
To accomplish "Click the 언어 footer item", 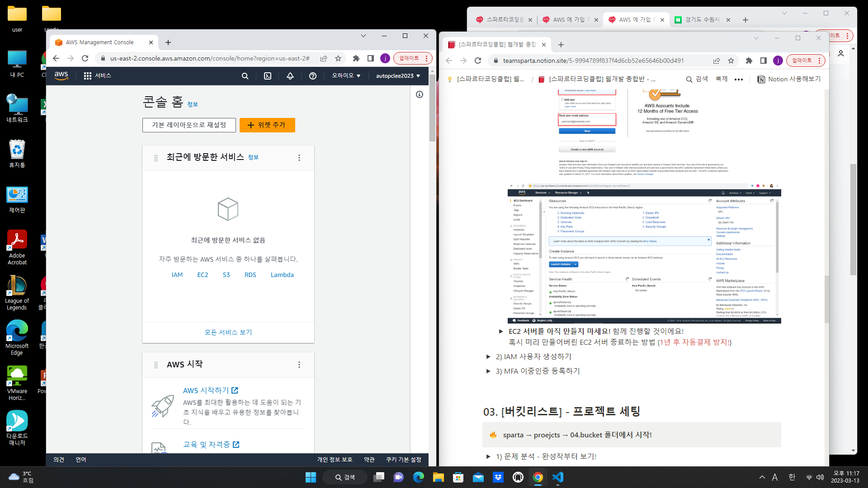I will [81, 460].
